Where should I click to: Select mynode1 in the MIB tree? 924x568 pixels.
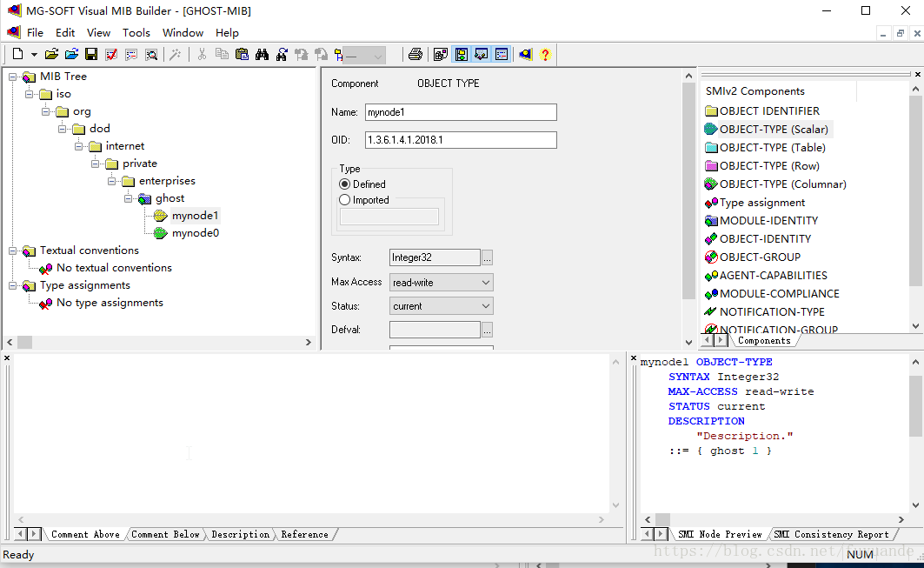tap(195, 216)
